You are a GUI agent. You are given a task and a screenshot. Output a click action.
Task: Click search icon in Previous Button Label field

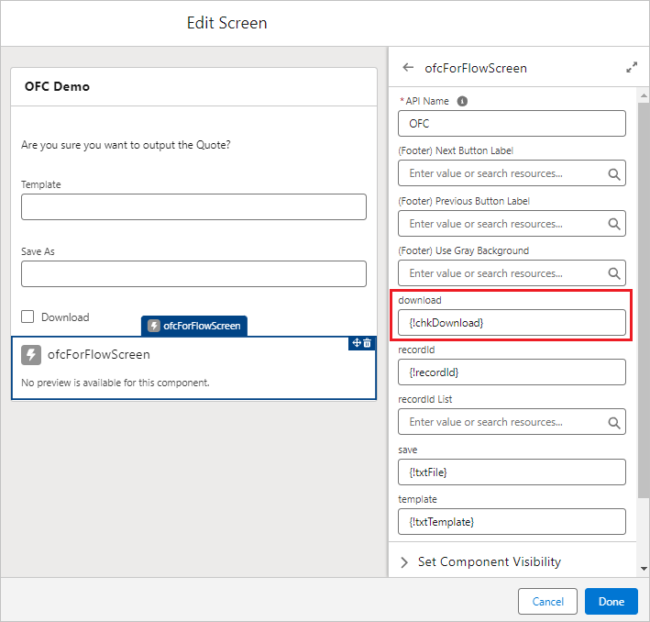pos(614,224)
